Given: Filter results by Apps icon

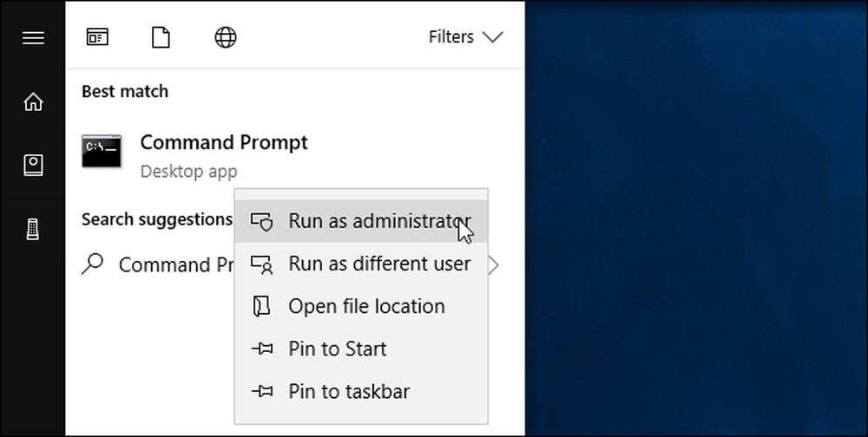Looking at the screenshot, I should pos(97,37).
